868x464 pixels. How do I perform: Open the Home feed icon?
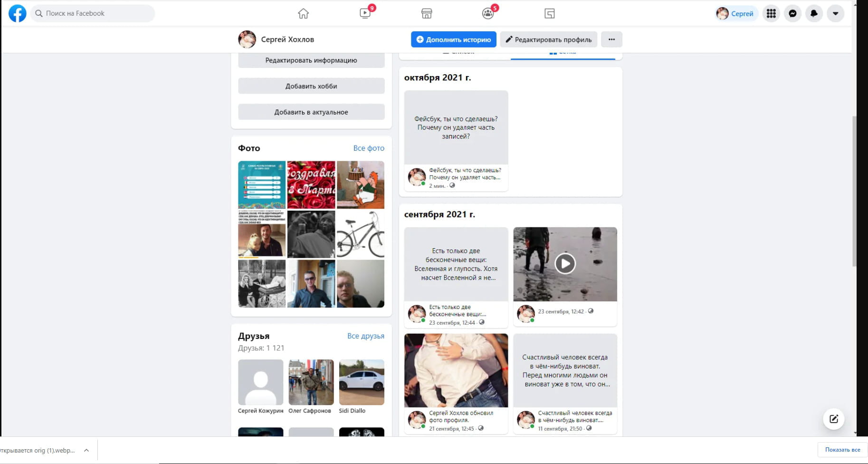(303, 13)
